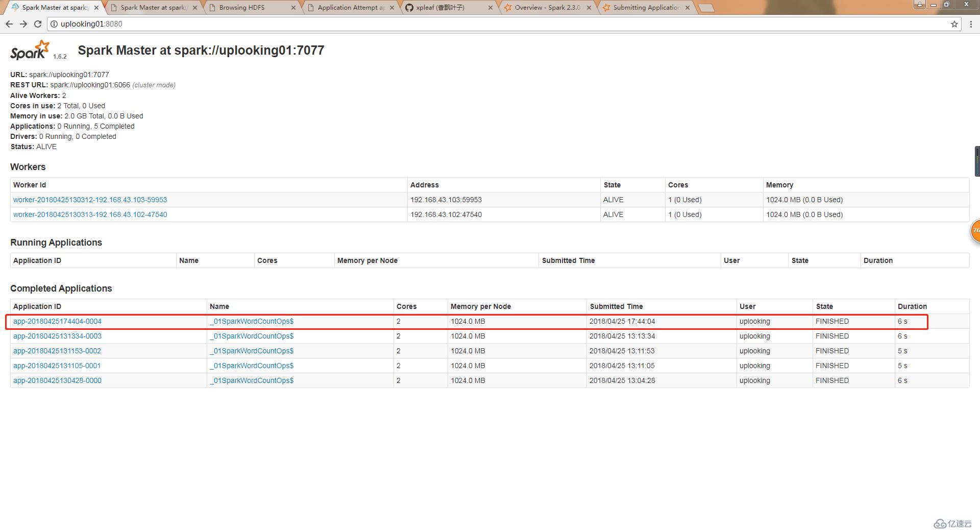The image size is (980, 530).
Task: Focus the address bar showing uplooking01:8080
Action: pos(503,24)
